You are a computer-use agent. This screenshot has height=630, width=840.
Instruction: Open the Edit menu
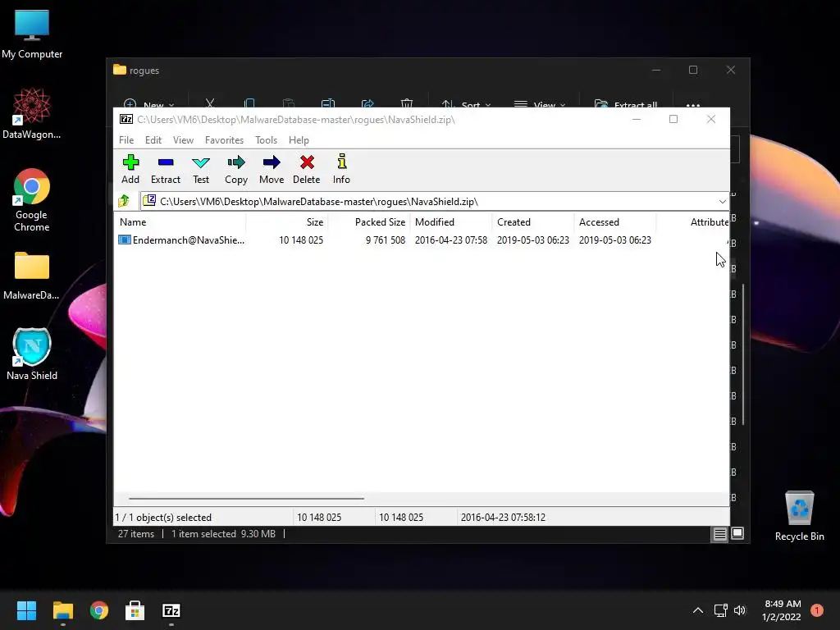(x=153, y=139)
